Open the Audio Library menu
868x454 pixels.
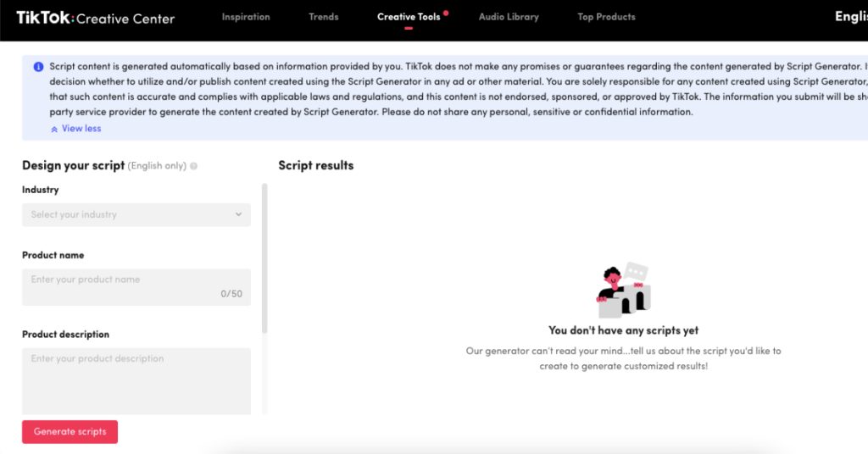point(509,17)
